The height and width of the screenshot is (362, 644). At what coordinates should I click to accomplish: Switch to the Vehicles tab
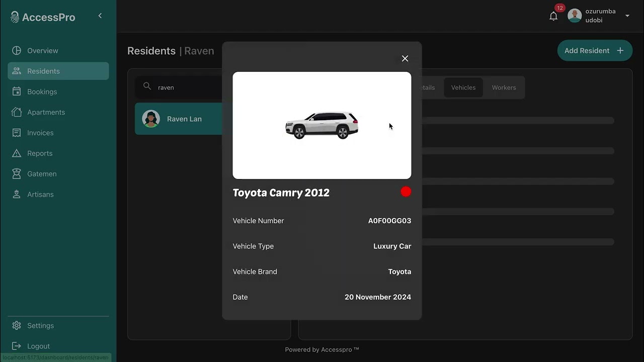coord(463,87)
